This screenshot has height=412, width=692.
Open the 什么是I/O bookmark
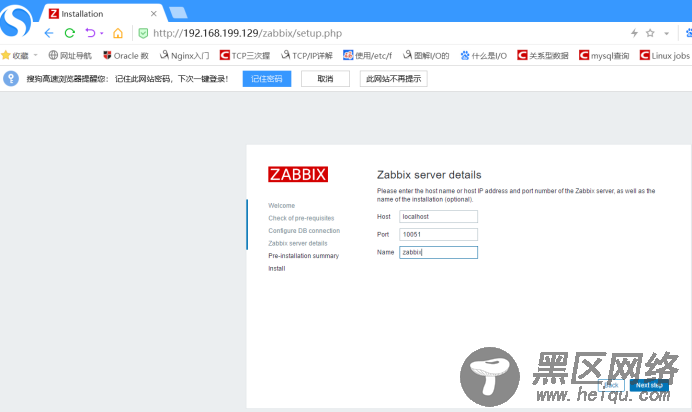point(484,56)
